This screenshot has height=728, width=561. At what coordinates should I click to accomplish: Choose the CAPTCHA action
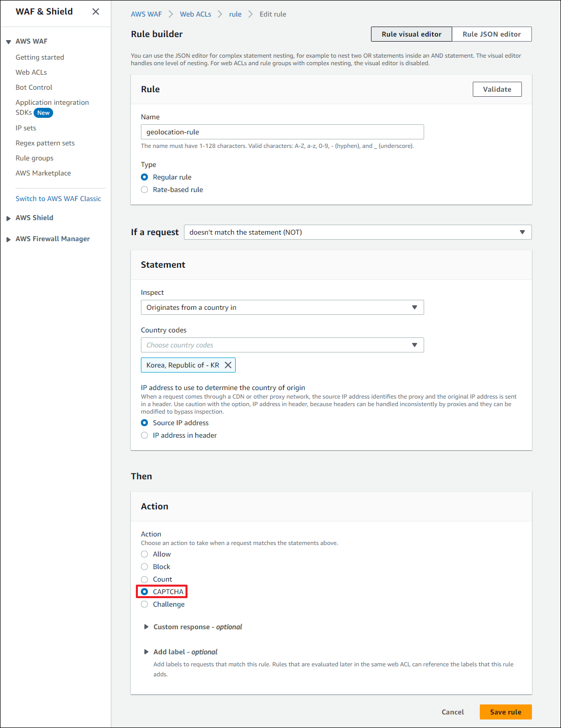(x=144, y=592)
